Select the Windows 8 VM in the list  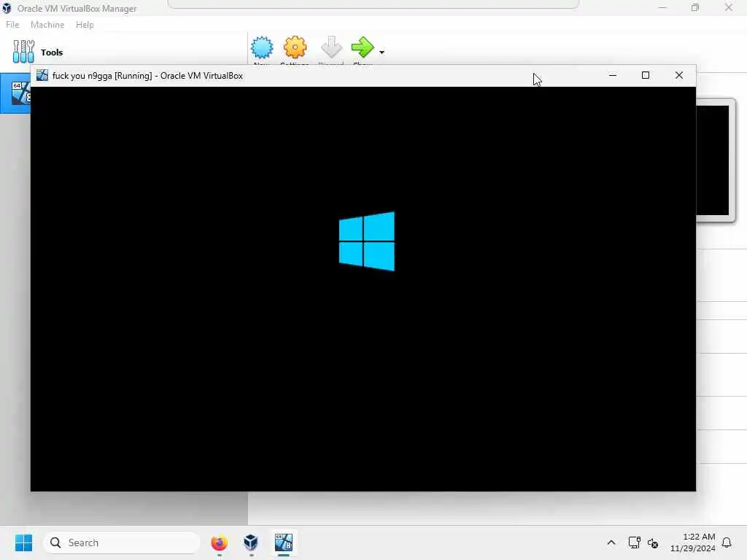pyautogui.click(x=16, y=93)
